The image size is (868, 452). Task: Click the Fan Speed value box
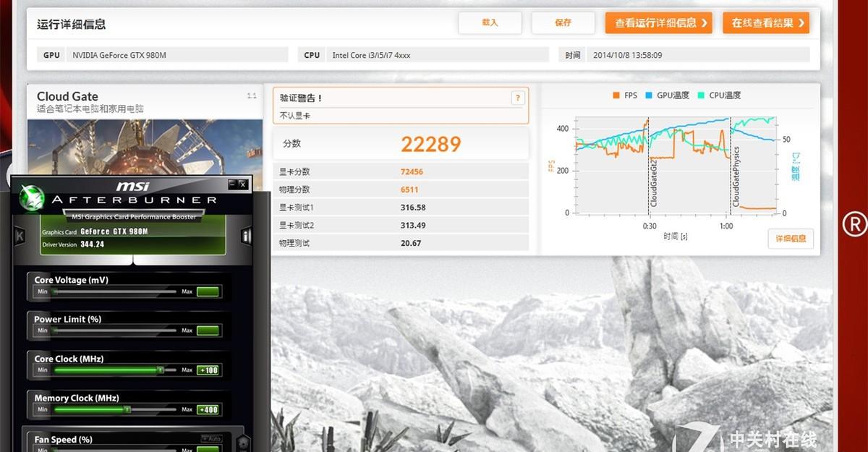coord(208,449)
